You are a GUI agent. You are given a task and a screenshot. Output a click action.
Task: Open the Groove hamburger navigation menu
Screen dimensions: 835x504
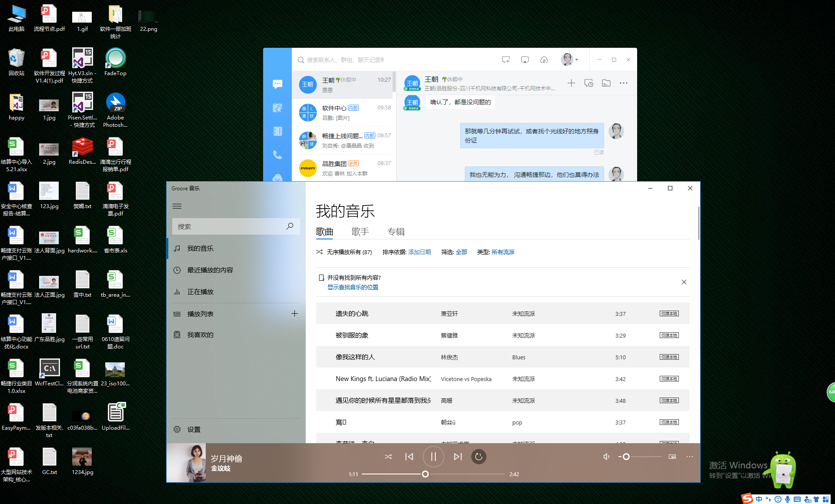tap(177, 206)
